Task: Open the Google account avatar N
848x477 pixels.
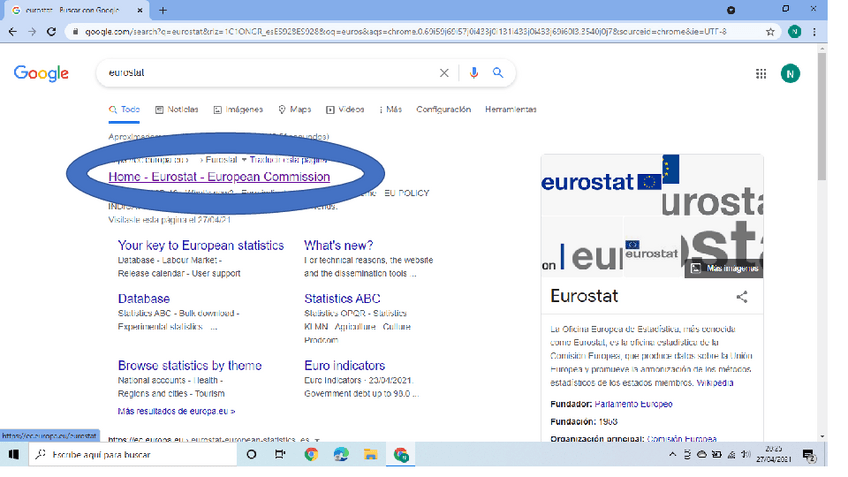Action: coord(790,74)
